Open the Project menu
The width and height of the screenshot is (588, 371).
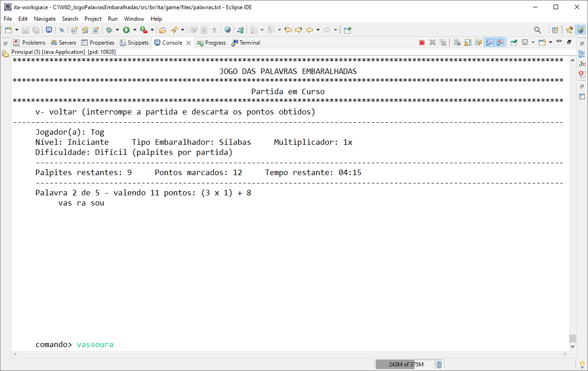tap(93, 19)
